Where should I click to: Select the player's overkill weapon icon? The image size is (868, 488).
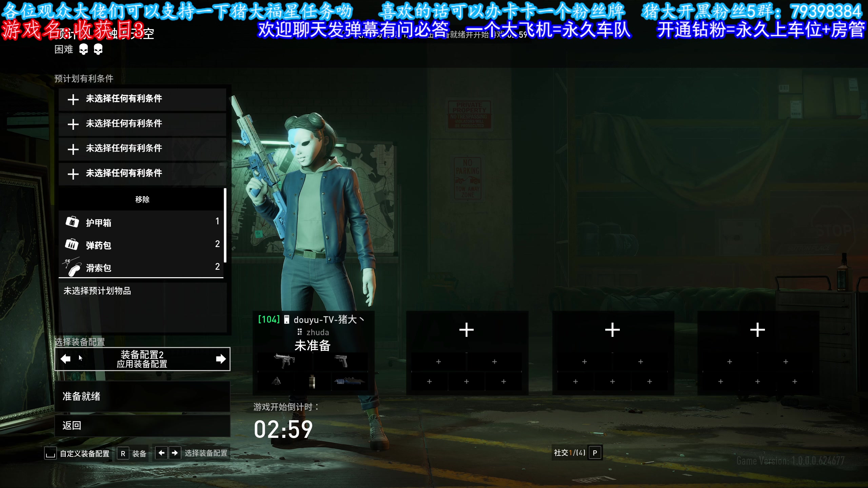(x=349, y=381)
